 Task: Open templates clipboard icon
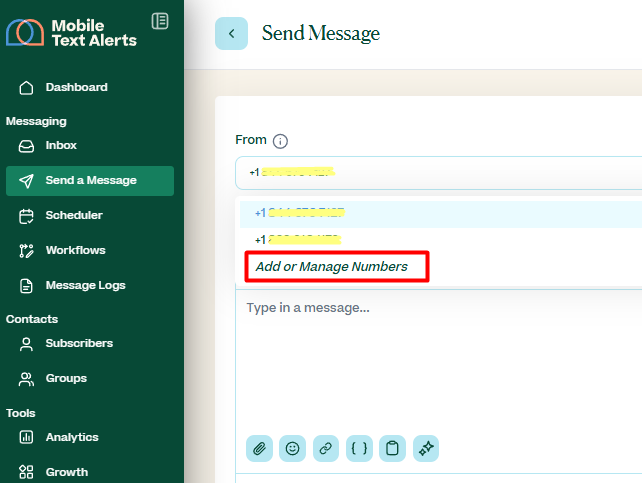(x=392, y=449)
